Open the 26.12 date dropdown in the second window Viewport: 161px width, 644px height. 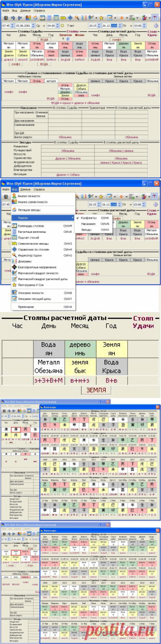(120, 205)
